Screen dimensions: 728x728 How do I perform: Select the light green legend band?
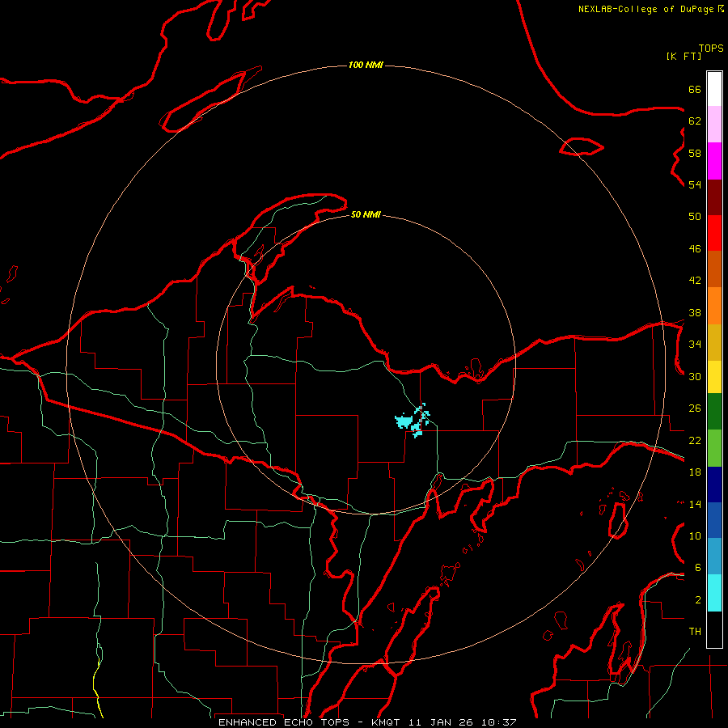pyautogui.click(x=714, y=448)
